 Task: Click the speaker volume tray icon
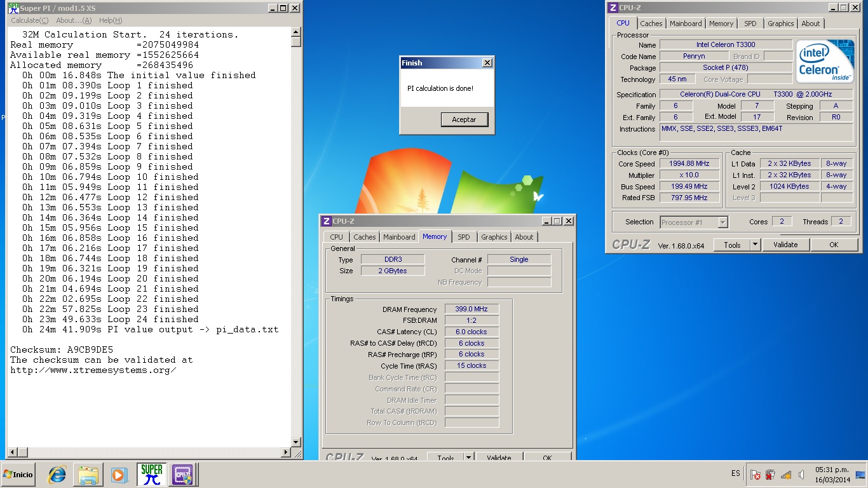[802, 475]
